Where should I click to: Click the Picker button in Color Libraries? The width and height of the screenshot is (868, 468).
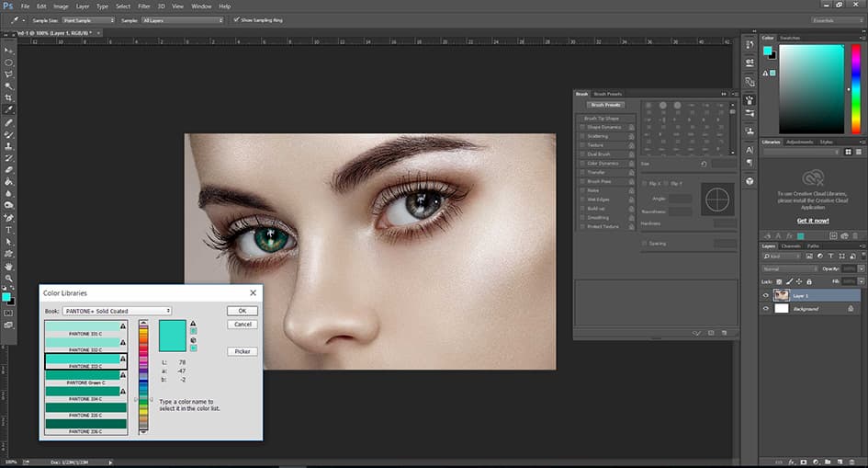(x=242, y=351)
